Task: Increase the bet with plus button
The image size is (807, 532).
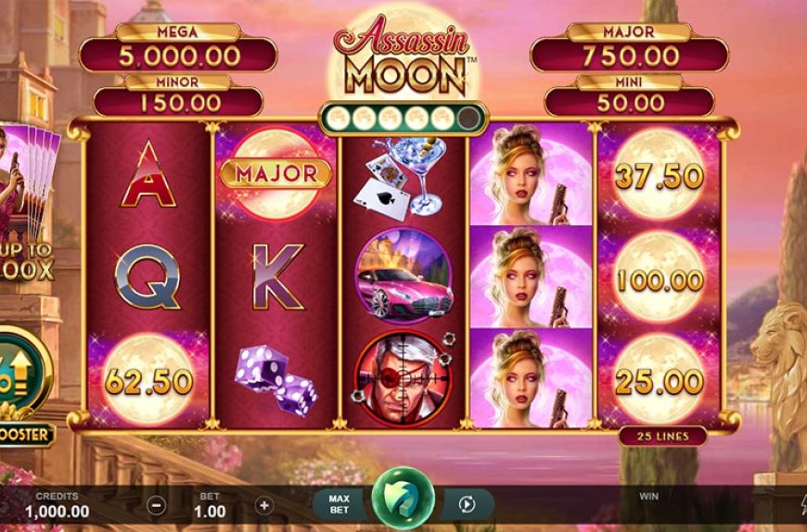Action: (264, 506)
